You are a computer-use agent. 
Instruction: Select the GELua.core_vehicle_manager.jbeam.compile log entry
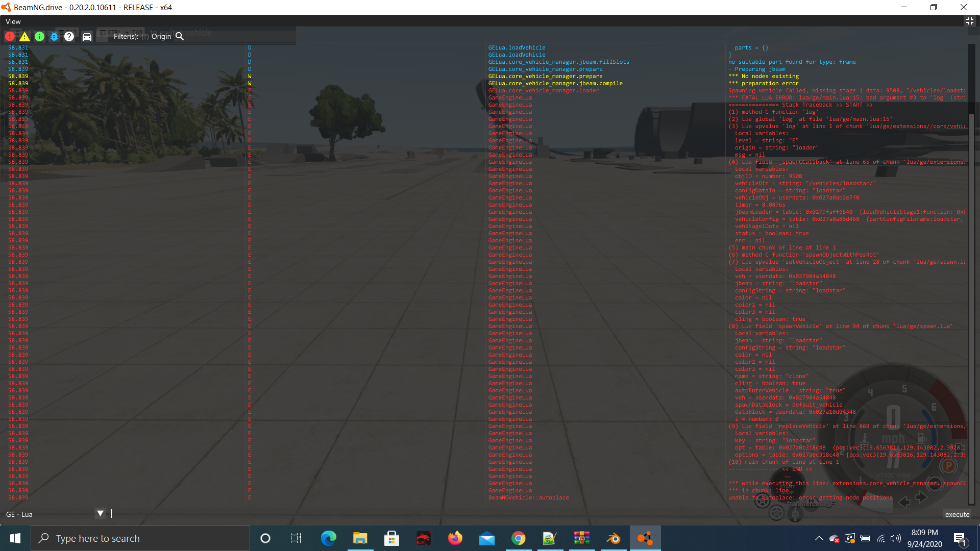(555, 83)
